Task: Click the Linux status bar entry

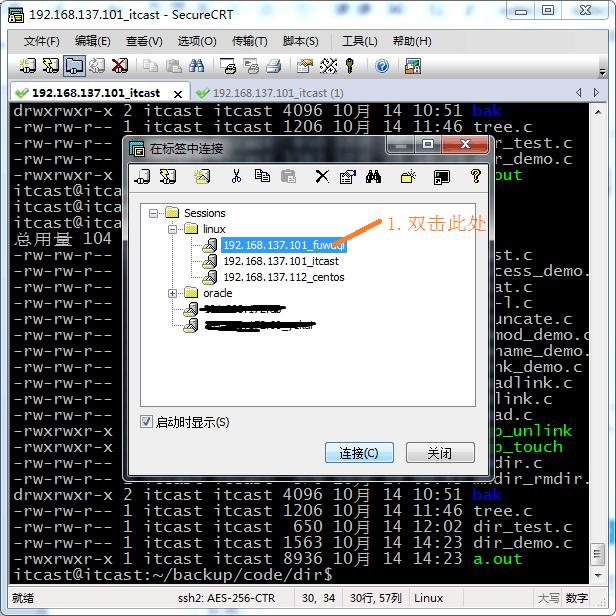Action: [x=428, y=598]
